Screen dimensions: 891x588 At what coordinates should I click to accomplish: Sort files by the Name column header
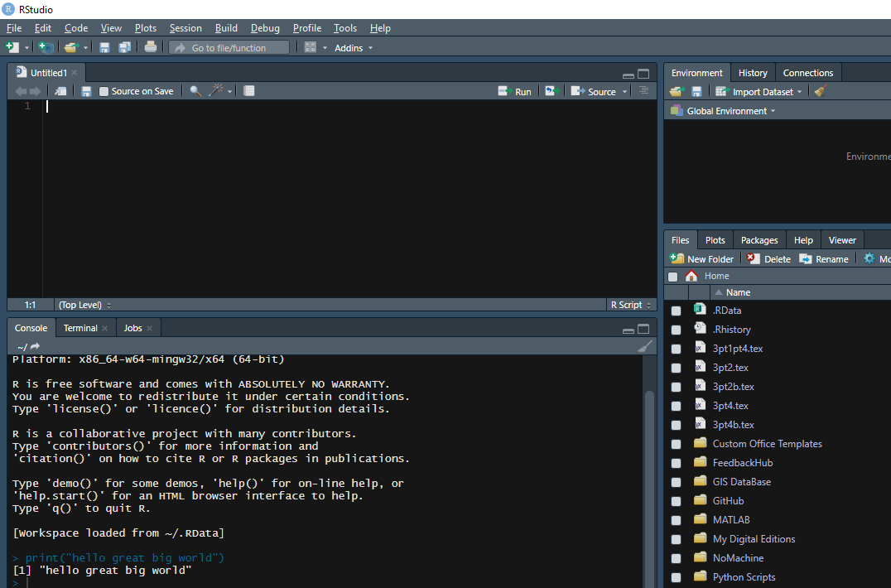[x=738, y=292]
